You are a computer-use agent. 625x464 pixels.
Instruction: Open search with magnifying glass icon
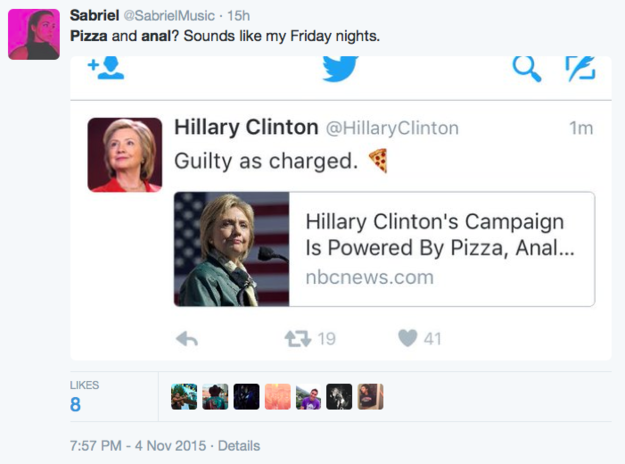(x=527, y=68)
